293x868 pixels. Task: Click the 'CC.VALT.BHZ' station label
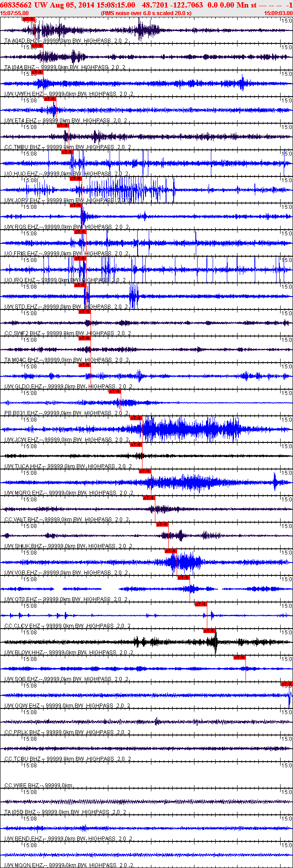pos(21,520)
